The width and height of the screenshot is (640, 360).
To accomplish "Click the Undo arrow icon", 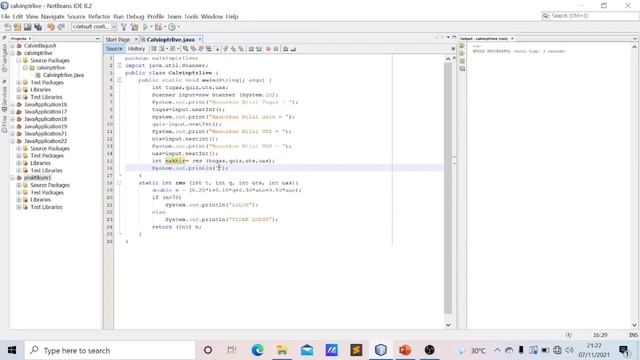I will (x=51, y=27).
